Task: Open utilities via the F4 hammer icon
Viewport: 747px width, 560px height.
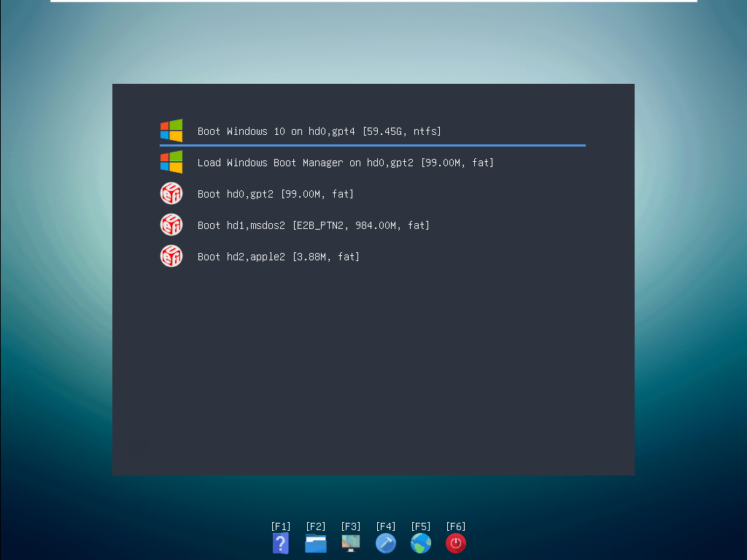Action: [386, 543]
